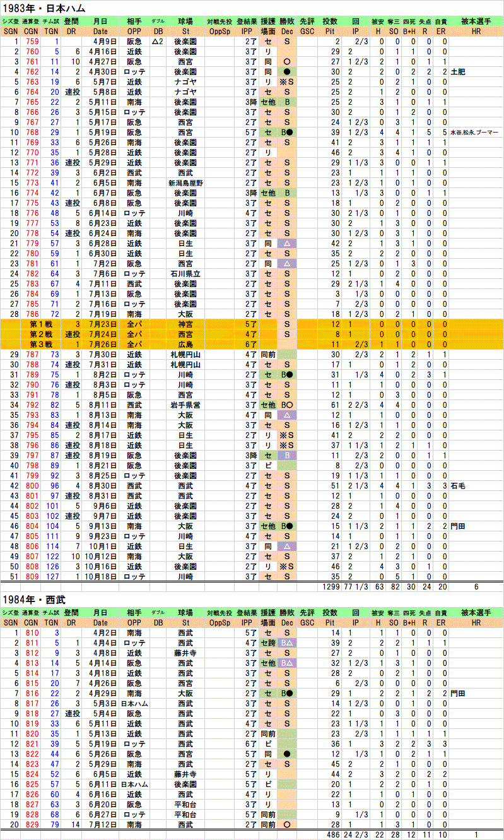The image size is (504, 840).
Task: Select the stadium cell 岩手県営
Action: pos(185,405)
